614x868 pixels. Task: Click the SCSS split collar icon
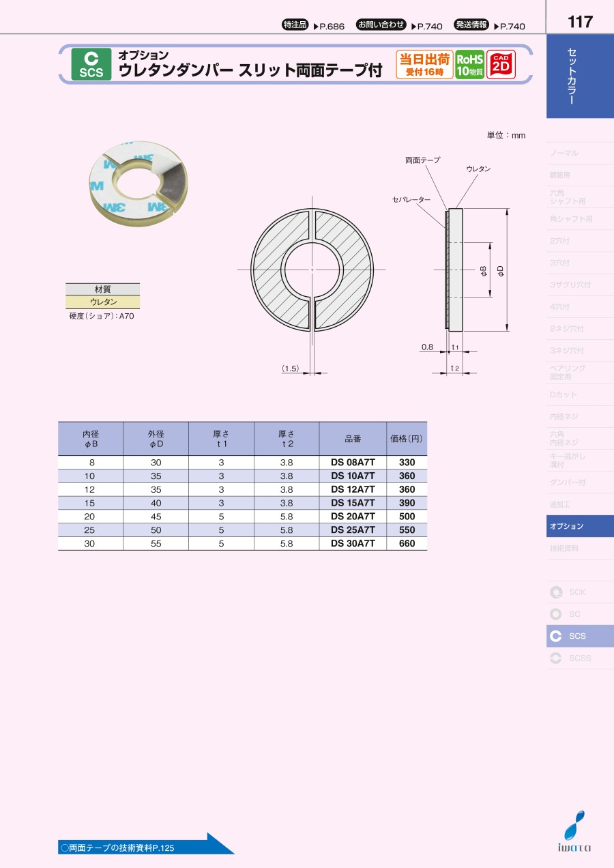coord(557,658)
